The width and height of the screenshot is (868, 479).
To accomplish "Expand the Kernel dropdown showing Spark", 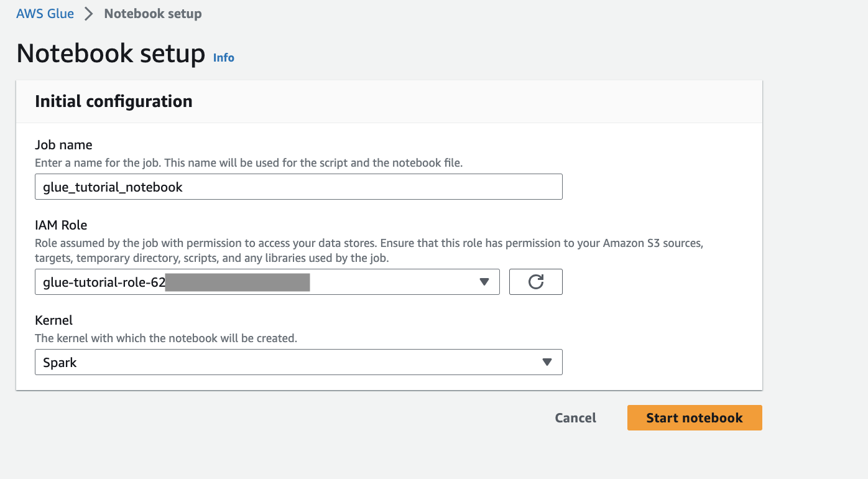I will [x=298, y=362].
